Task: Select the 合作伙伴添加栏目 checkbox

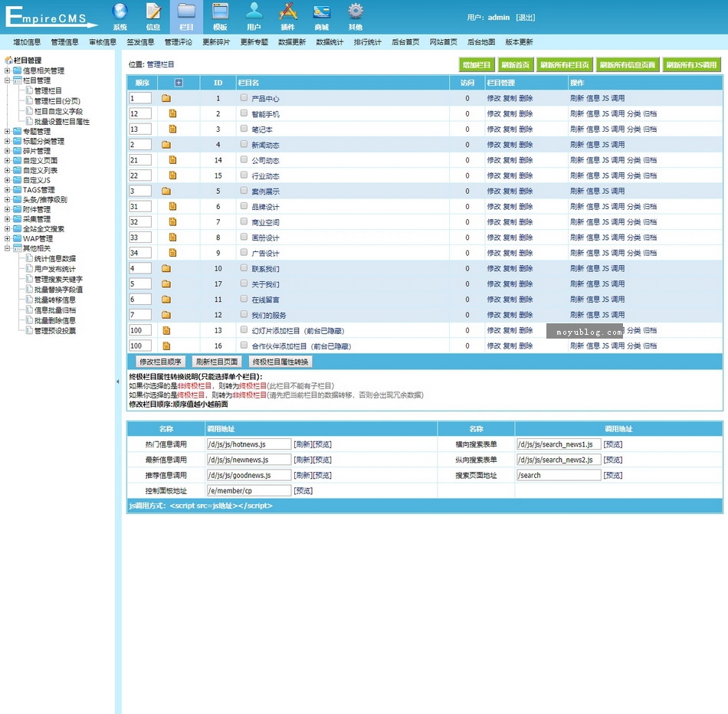Action: coord(244,345)
